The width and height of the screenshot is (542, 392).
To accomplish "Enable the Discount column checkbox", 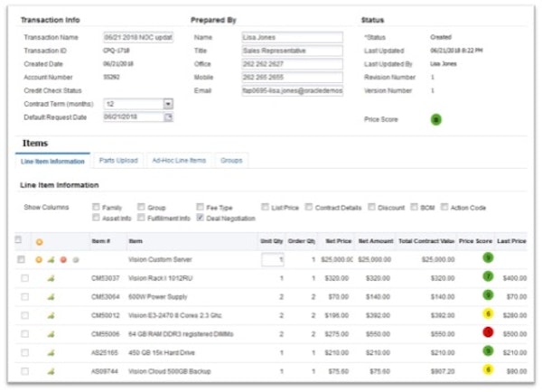I will (371, 207).
